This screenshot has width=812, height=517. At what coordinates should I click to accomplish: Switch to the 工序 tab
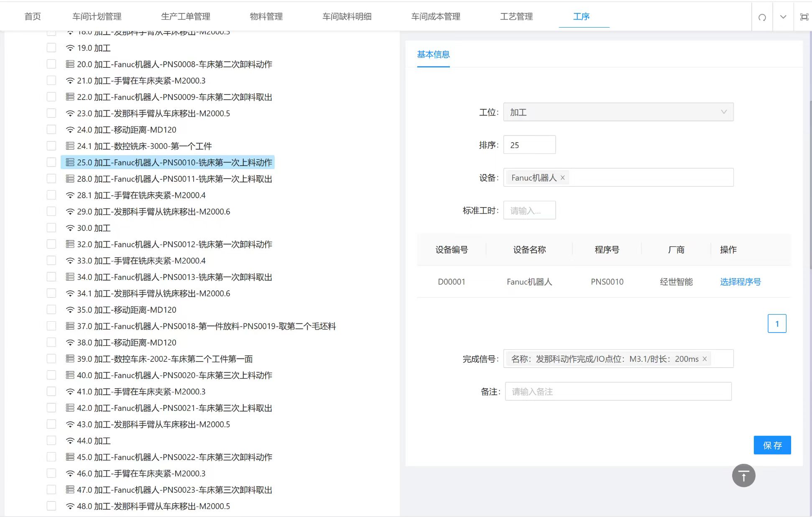581,16
